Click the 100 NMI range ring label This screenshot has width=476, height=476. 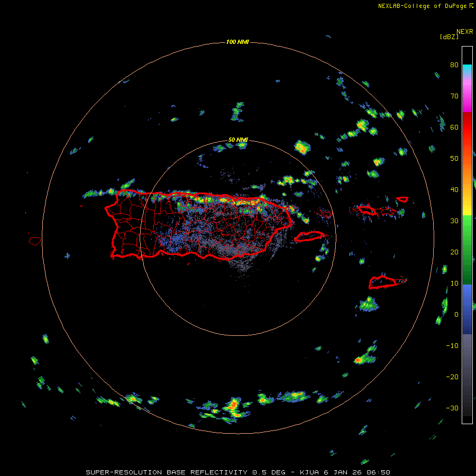pos(237,42)
